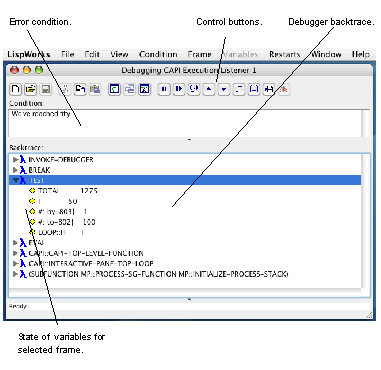Open the Window menu
The height and width of the screenshot is (370, 381).
[x=326, y=54]
